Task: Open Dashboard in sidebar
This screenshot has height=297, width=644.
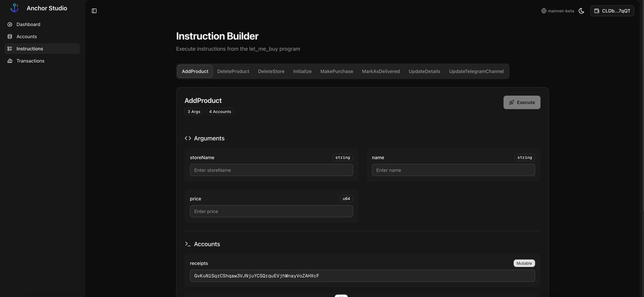Action: click(42, 25)
